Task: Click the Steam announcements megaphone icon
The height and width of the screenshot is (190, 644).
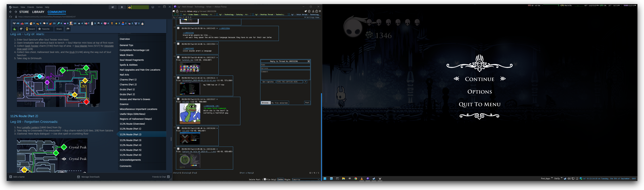Action: pyautogui.click(x=113, y=7)
